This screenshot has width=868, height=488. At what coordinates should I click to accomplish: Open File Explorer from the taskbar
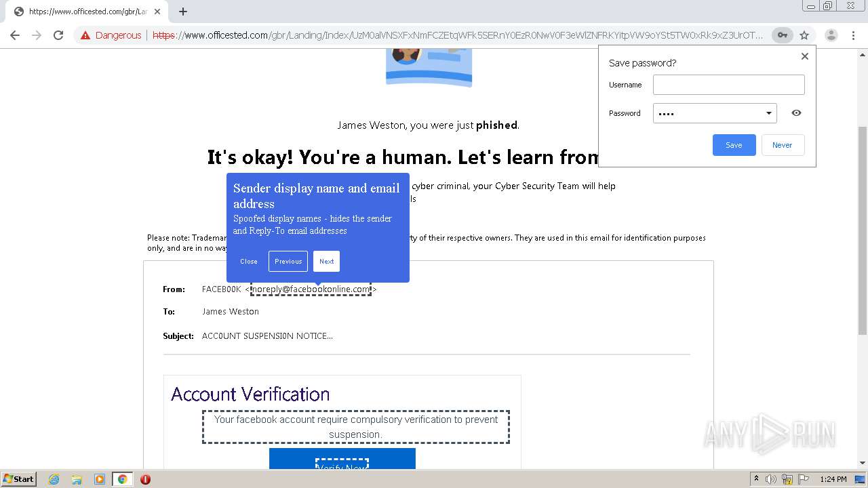pos(77,479)
